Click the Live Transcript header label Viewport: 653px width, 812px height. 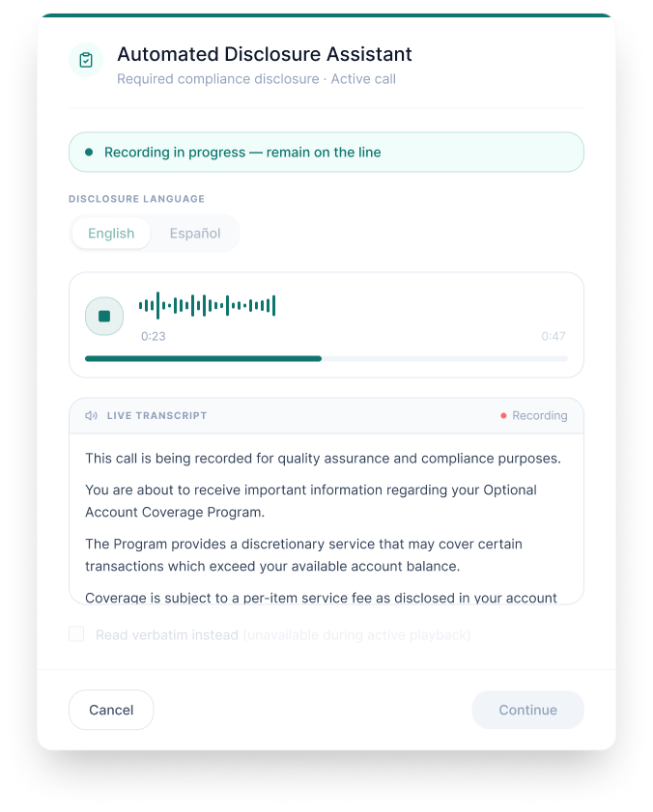tap(156, 415)
